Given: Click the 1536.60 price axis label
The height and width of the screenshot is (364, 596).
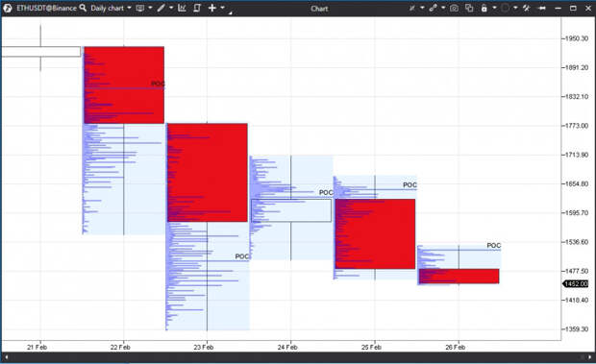Looking at the screenshot, I should (x=577, y=242).
